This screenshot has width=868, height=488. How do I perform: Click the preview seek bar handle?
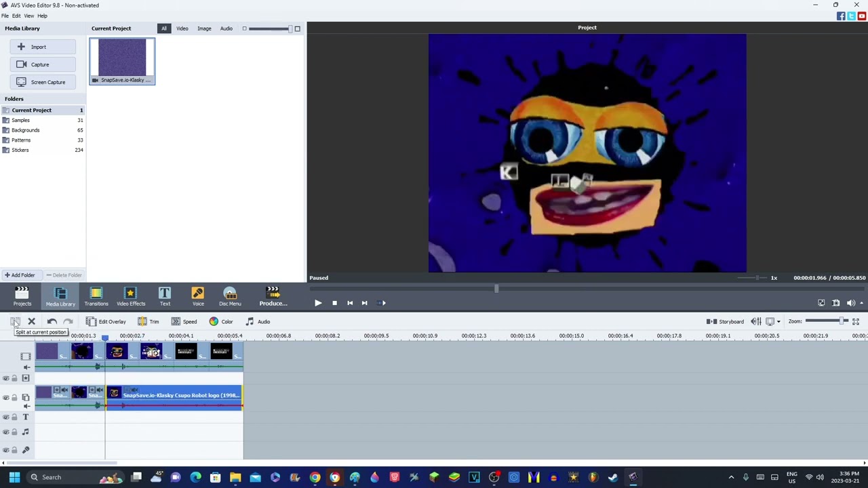(496, 289)
